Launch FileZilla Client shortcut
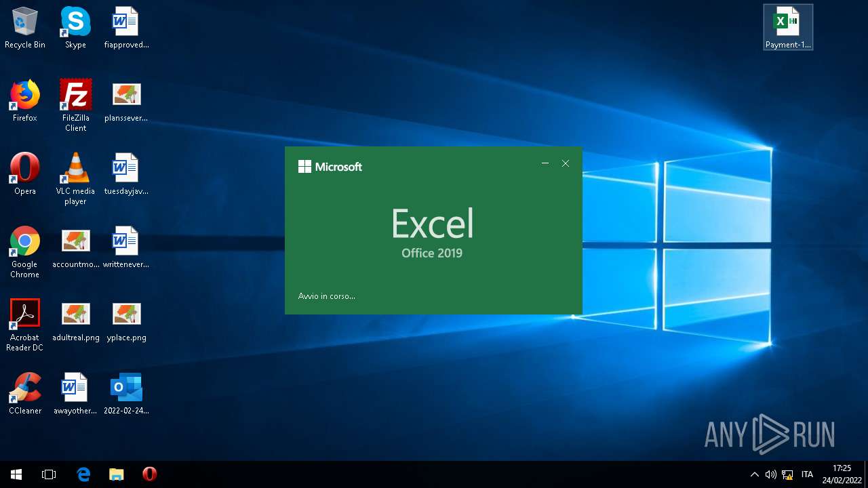Viewport: 868px width, 488px height. tap(75, 106)
